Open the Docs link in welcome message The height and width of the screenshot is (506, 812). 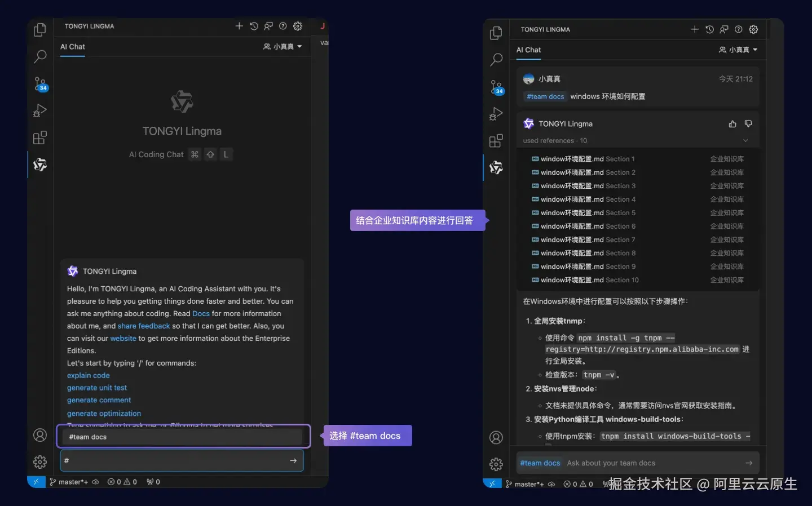201,314
